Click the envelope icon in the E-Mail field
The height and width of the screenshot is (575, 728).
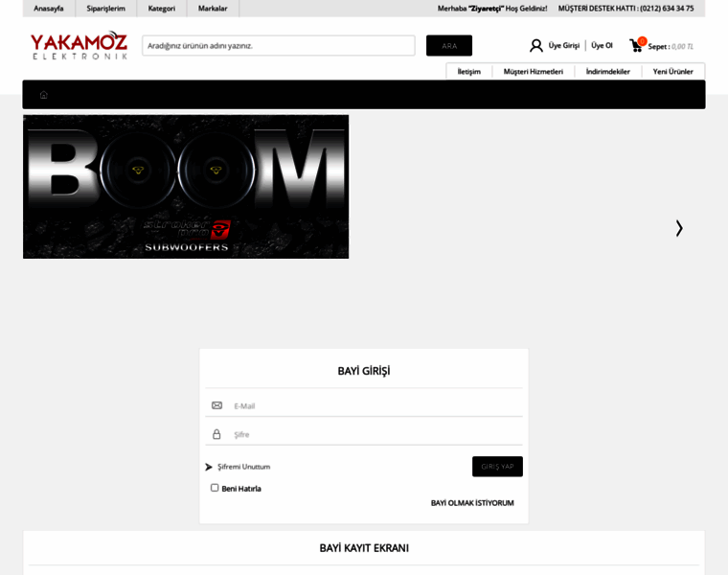click(216, 405)
